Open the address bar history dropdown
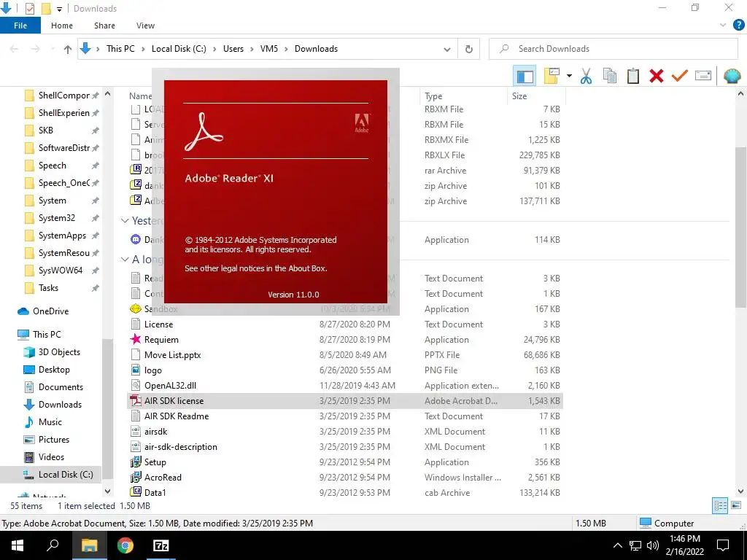The height and width of the screenshot is (560, 747). coord(447,49)
